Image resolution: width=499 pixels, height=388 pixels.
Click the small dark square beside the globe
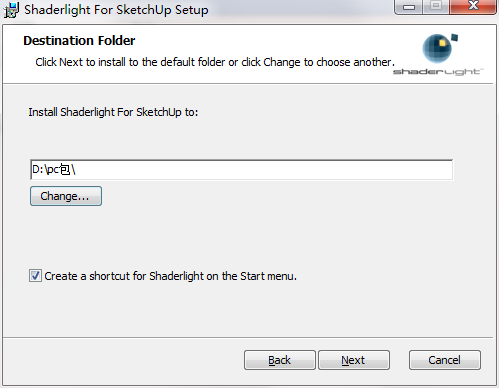coord(454,38)
